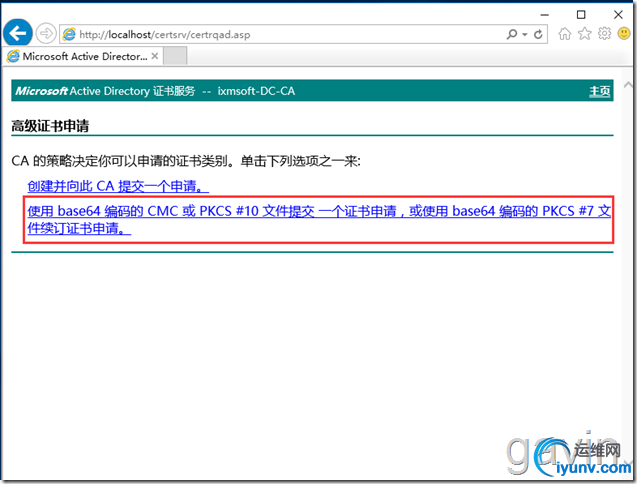Open the address bar search dropdown arrow
Screen dimensions: 637x484
[x=524, y=35]
